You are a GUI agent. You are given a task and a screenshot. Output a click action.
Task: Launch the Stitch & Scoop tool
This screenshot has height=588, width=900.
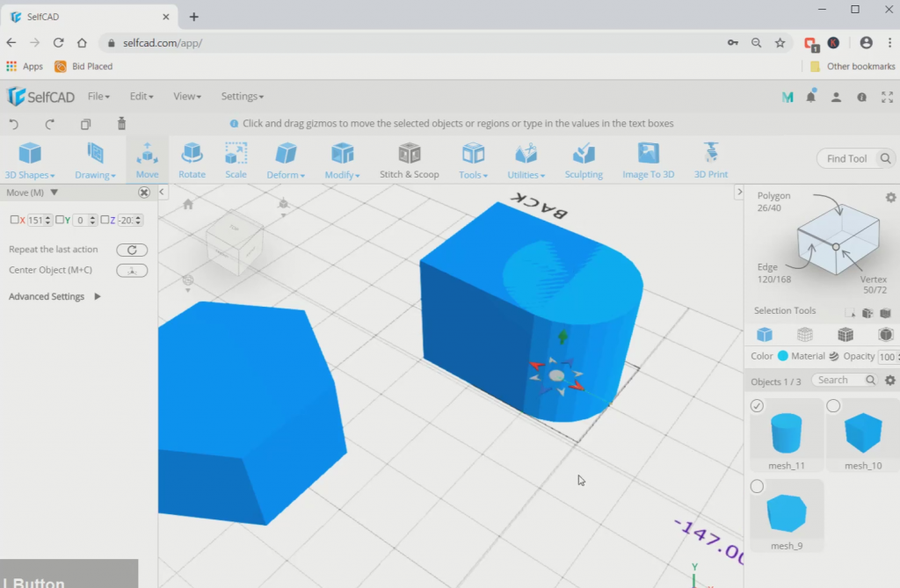(x=410, y=158)
